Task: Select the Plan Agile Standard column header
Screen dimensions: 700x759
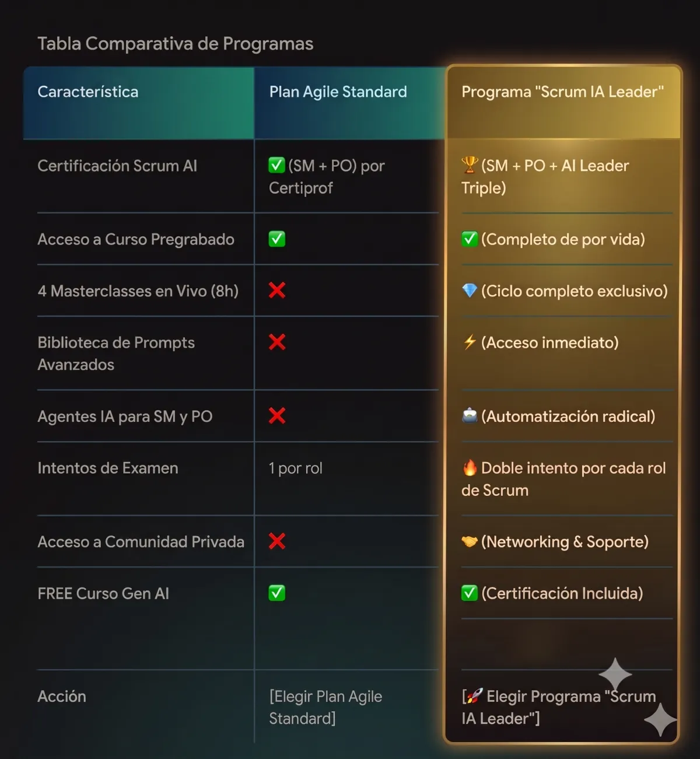Action: point(349,103)
